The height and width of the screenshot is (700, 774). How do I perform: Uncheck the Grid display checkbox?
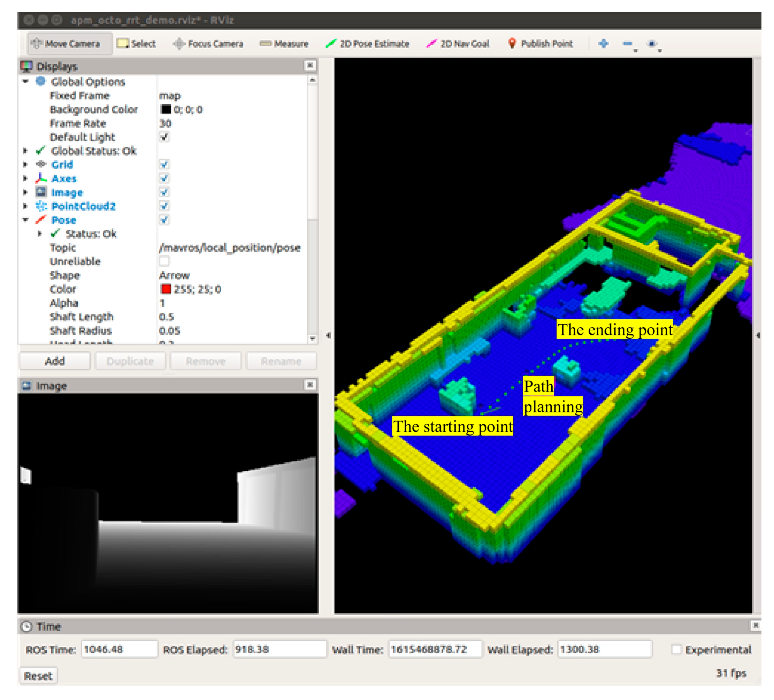click(x=164, y=165)
